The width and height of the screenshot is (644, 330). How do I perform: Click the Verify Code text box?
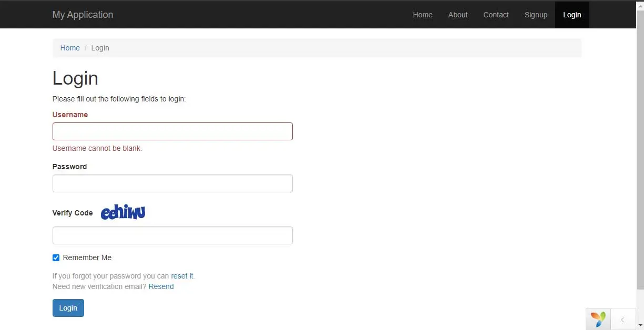tap(172, 235)
